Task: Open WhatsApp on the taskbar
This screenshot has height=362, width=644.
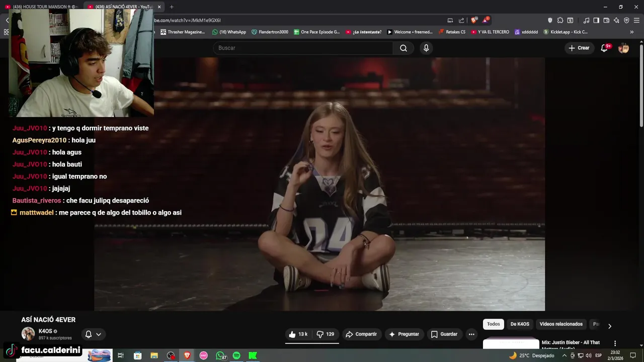Action: [x=220, y=355]
